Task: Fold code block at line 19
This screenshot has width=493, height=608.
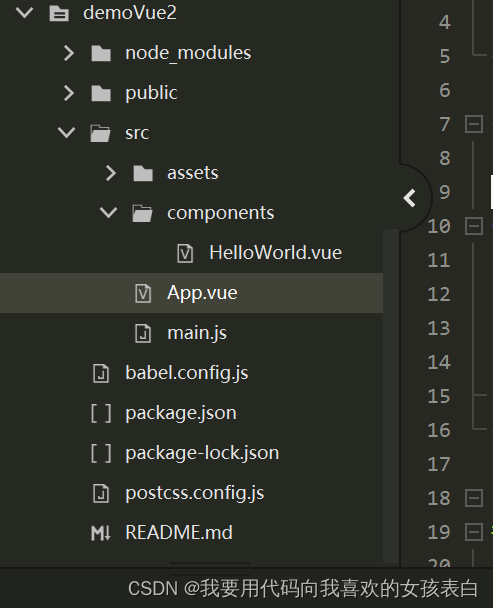Action: 474,532
